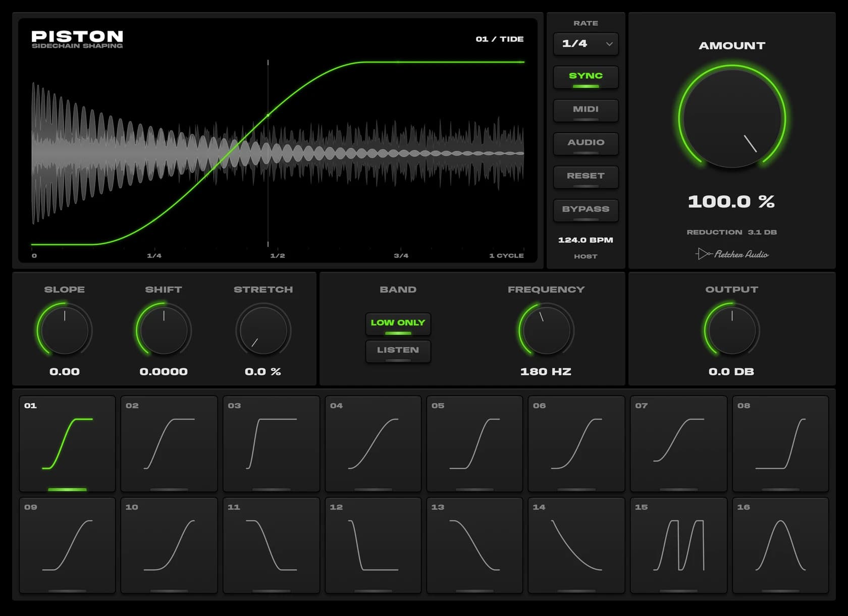848x616 pixels.
Task: Pick sharp drop preset 12
Action: tap(373, 545)
